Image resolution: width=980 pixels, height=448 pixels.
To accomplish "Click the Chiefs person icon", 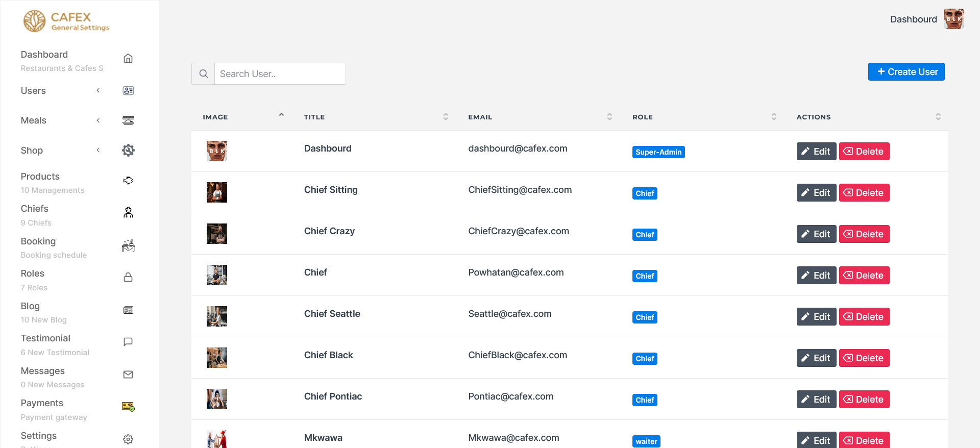I will tap(128, 213).
